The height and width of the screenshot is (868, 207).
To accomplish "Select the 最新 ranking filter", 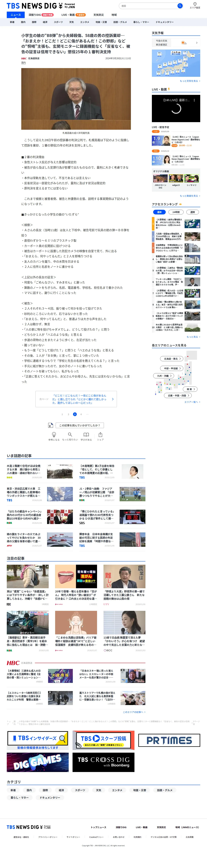I will [160, 212].
